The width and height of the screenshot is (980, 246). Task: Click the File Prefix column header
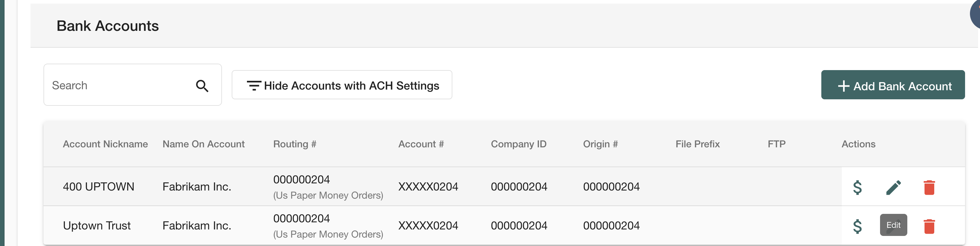(697, 144)
